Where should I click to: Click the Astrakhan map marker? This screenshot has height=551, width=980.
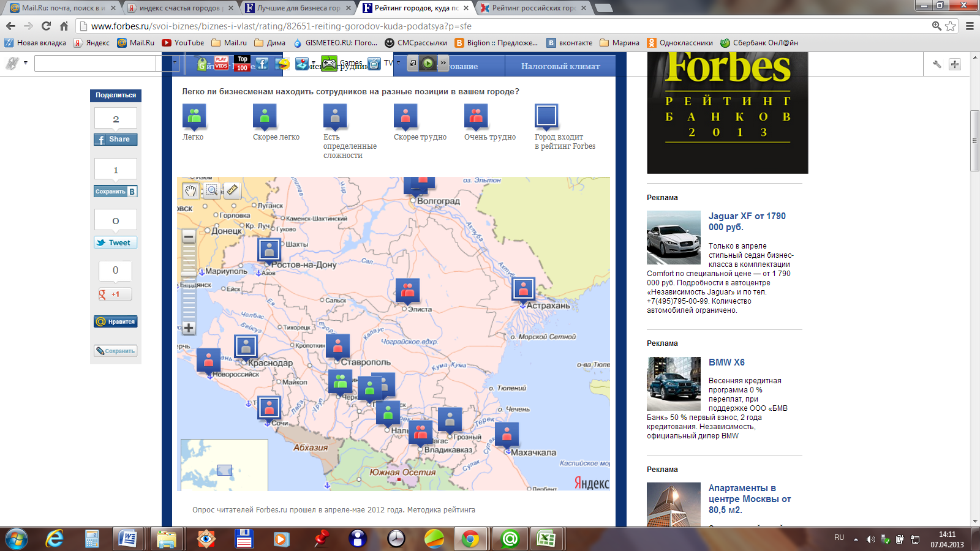(523, 289)
